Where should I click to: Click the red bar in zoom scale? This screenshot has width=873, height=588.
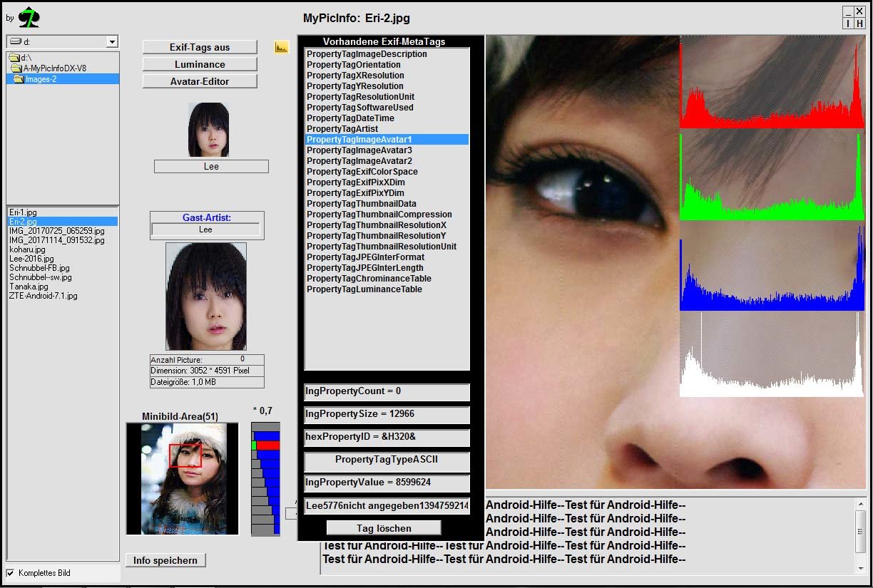(268, 445)
